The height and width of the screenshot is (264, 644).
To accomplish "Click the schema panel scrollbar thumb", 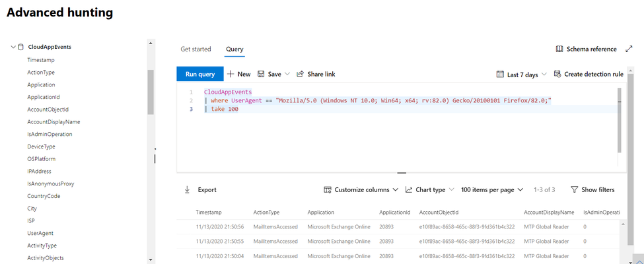I will tap(151, 92).
